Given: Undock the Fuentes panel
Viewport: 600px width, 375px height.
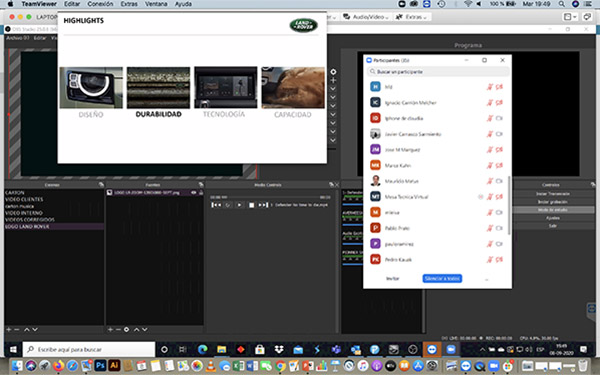Looking at the screenshot, I should [201, 185].
